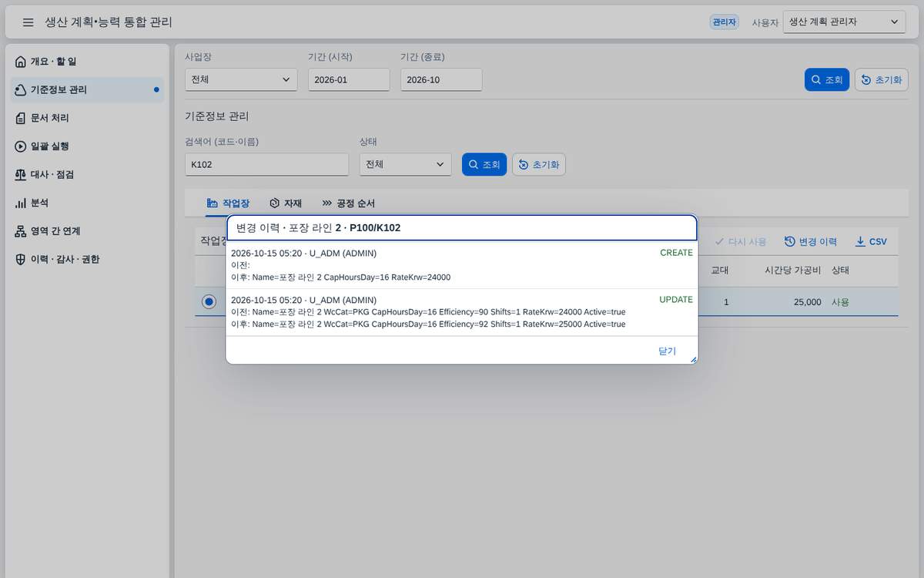Click the 사용 status cell
This screenshot has width=924, height=578.
point(840,302)
